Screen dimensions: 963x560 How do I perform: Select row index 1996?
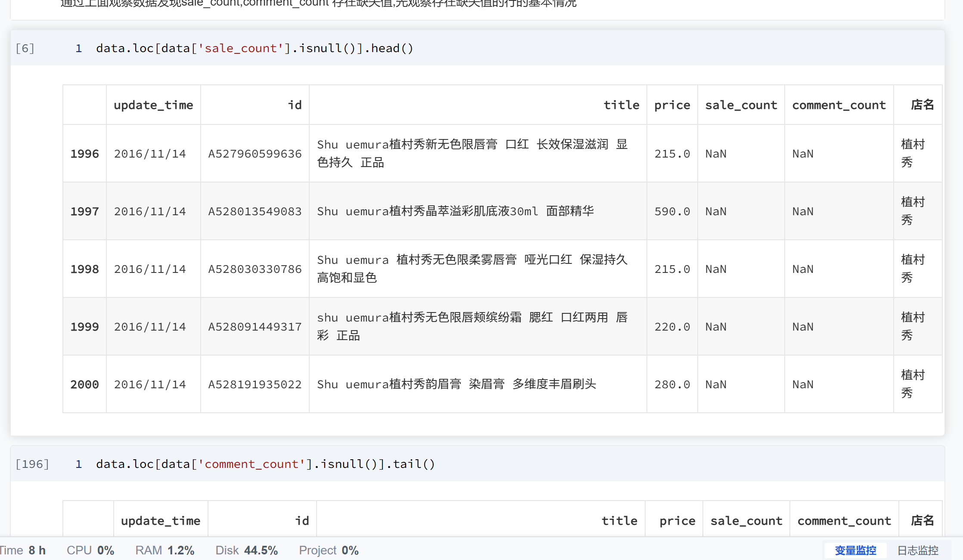(84, 154)
